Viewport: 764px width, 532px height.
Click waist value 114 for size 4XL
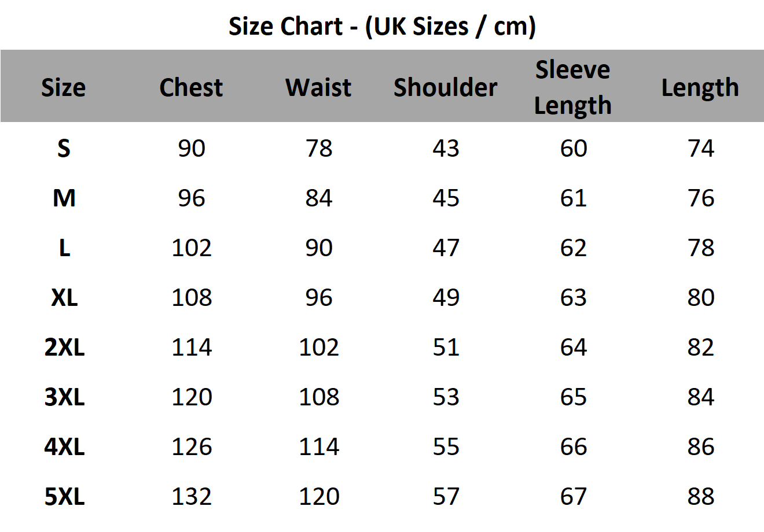[x=319, y=447]
